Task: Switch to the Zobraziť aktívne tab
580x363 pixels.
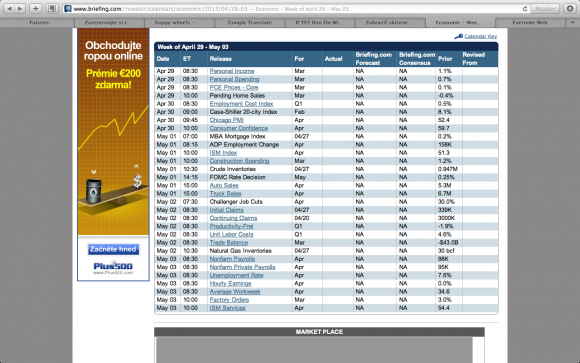Action: click(x=390, y=23)
